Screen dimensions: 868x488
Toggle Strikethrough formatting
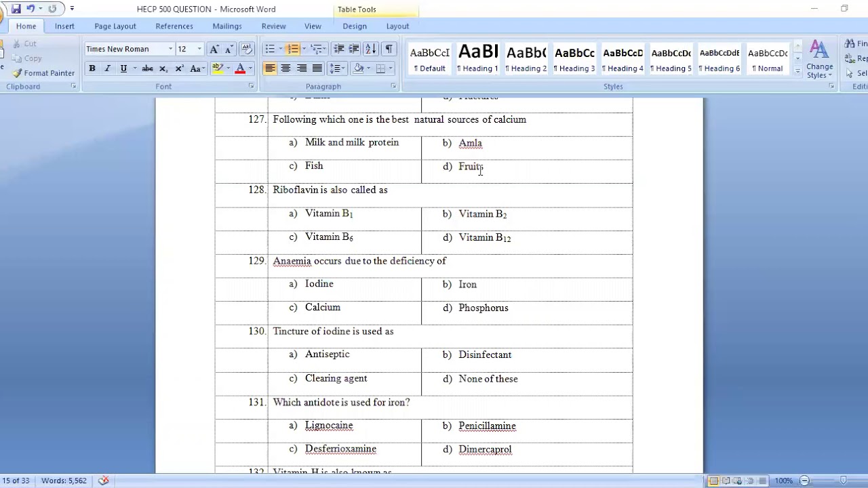[147, 68]
